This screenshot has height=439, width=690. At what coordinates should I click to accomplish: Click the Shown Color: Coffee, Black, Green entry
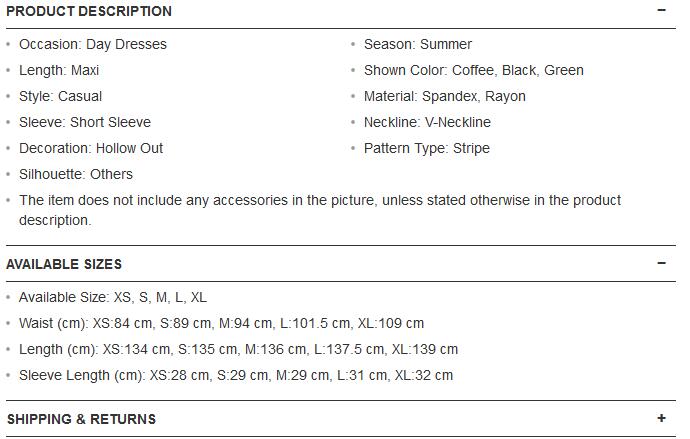tap(474, 70)
